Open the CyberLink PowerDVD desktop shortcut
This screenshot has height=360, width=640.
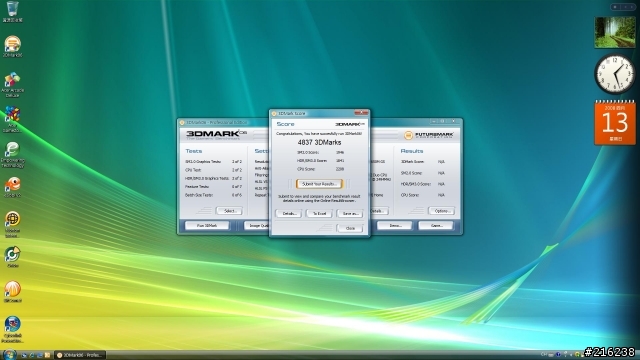12,329
